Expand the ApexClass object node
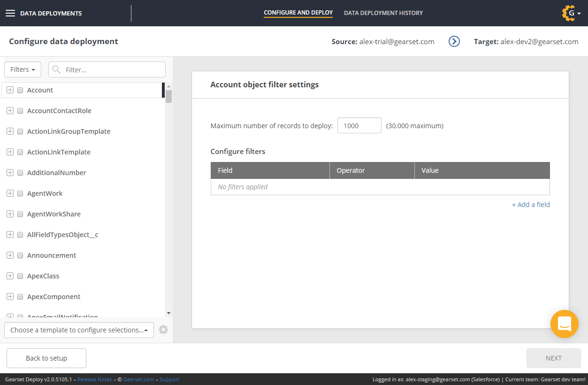 click(x=10, y=276)
